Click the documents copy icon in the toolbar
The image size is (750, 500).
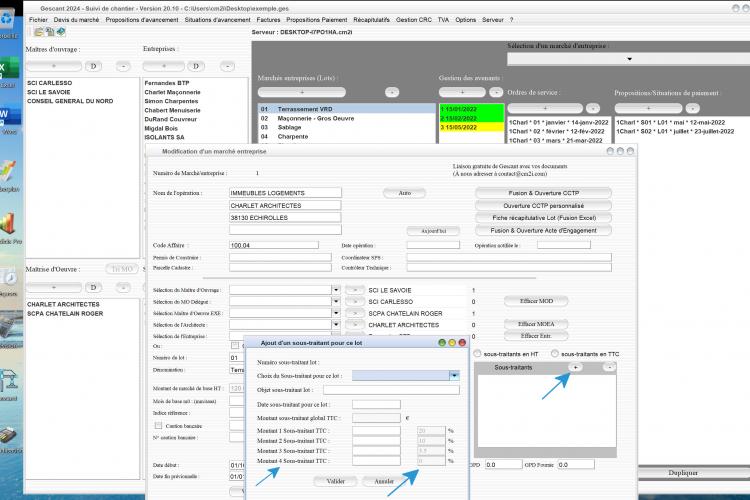[50, 32]
